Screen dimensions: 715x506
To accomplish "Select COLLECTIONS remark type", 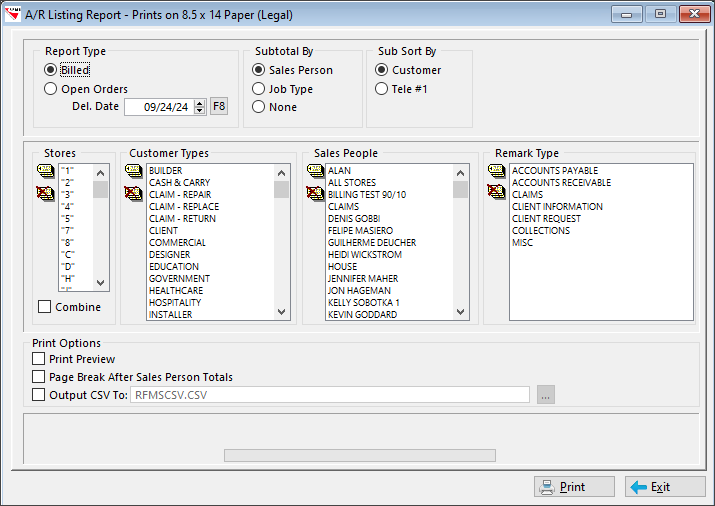I will tap(540, 231).
